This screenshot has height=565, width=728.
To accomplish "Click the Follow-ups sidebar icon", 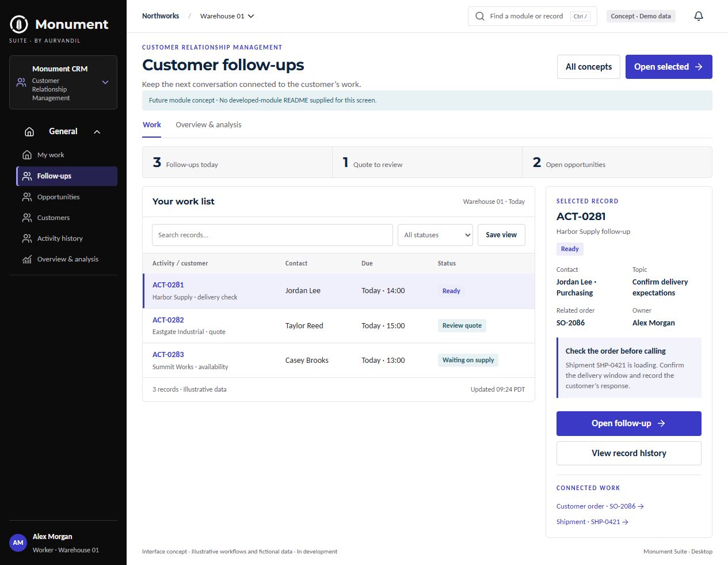I will (x=27, y=176).
